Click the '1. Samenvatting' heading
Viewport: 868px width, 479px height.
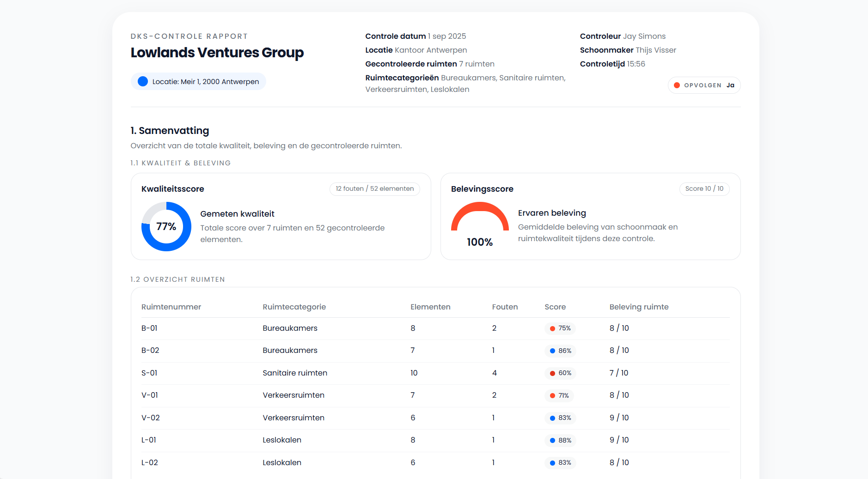(170, 131)
